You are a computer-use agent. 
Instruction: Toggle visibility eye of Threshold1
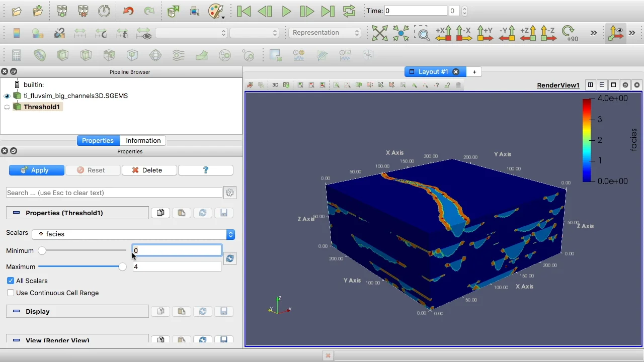click(7, 107)
